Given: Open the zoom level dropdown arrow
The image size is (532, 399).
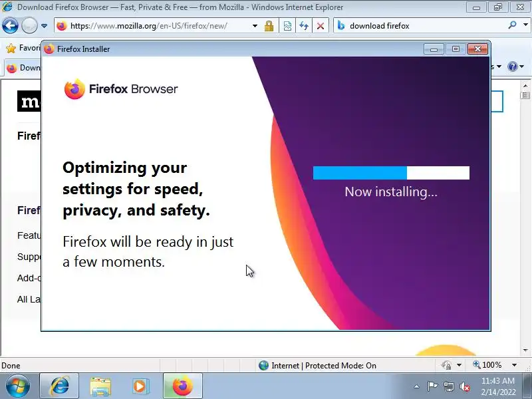Looking at the screenshot, I should coord(514,365).
